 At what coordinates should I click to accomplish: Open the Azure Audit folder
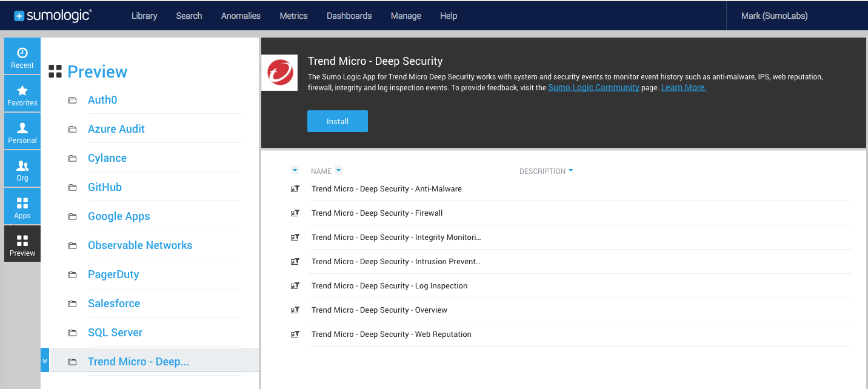(116, 129)
